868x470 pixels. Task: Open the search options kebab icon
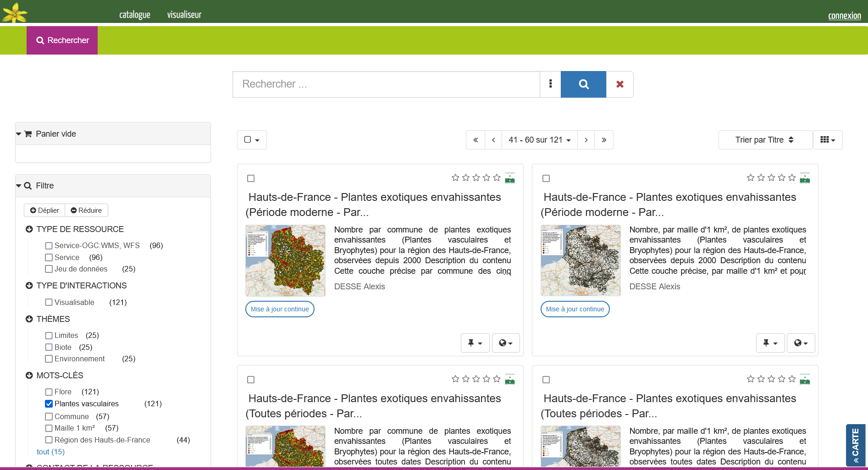point(550,84)
